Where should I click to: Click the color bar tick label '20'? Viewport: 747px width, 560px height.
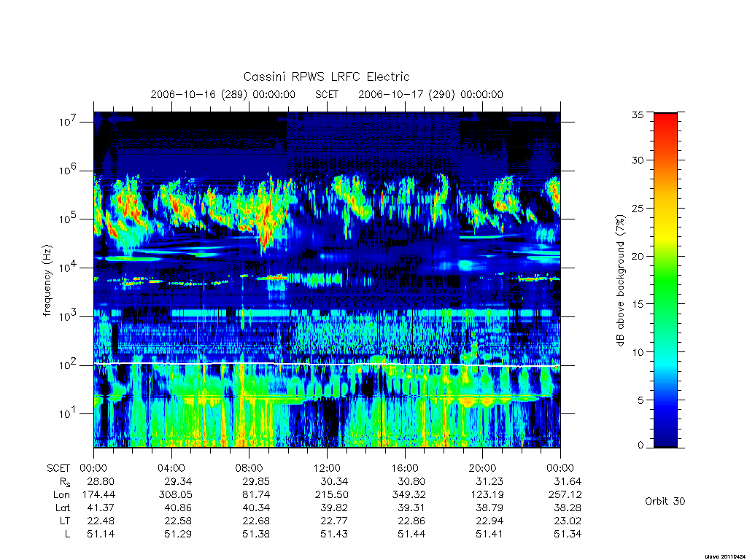[637, 256]
